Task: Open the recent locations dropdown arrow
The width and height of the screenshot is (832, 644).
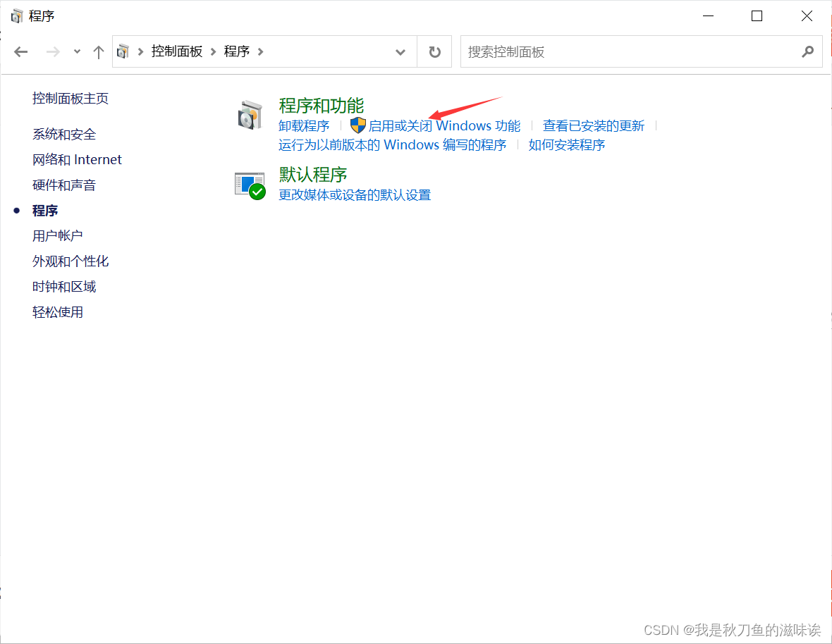Action: point(77,52)
